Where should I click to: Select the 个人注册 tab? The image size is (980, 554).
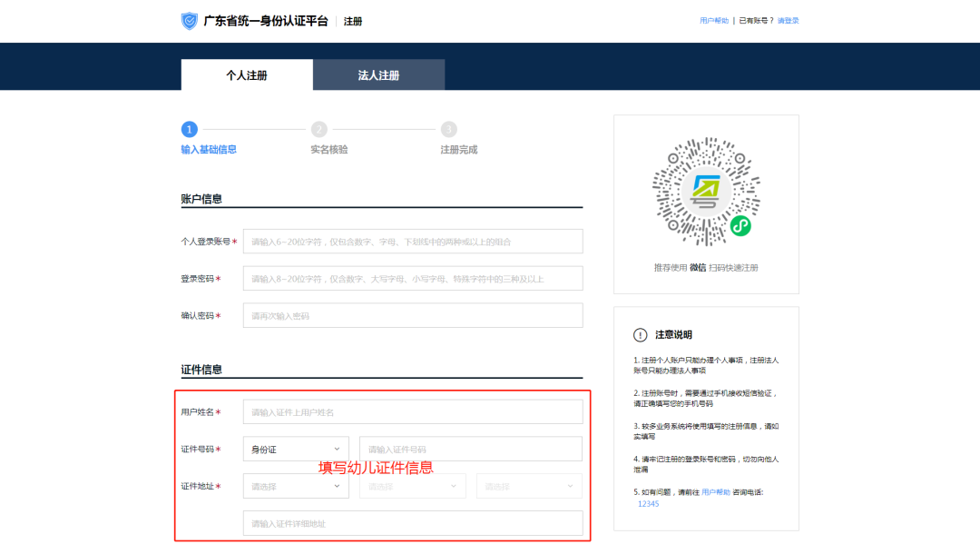[247, 75]
